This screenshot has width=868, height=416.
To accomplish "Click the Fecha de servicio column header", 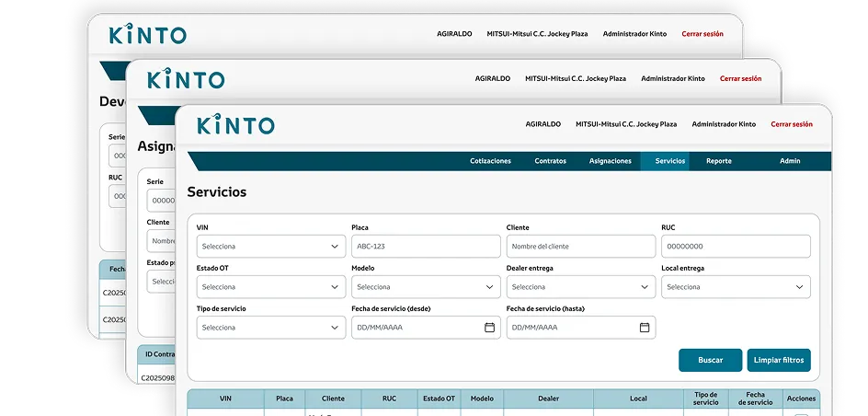I will click(755, 399).
